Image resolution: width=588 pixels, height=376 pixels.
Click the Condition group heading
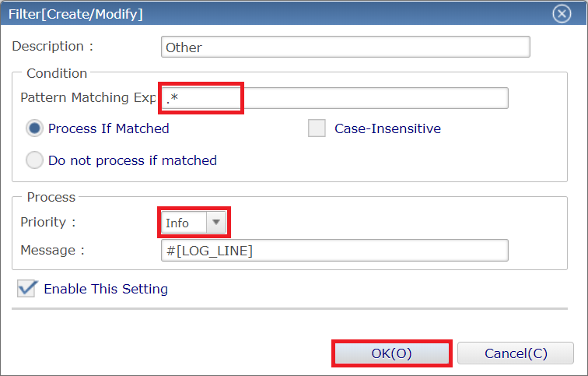57,73
